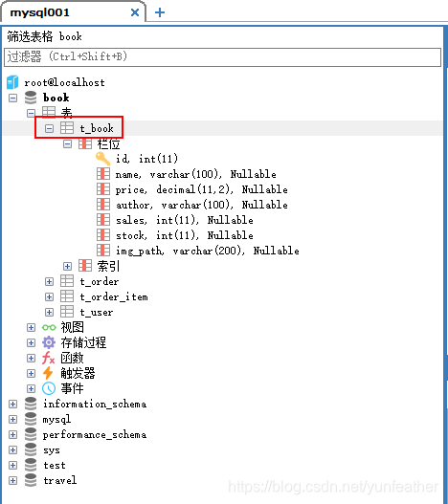Expand the sys database node
Image resolution: width=448 pixels, height=504 pixels.
coord(12,450)
